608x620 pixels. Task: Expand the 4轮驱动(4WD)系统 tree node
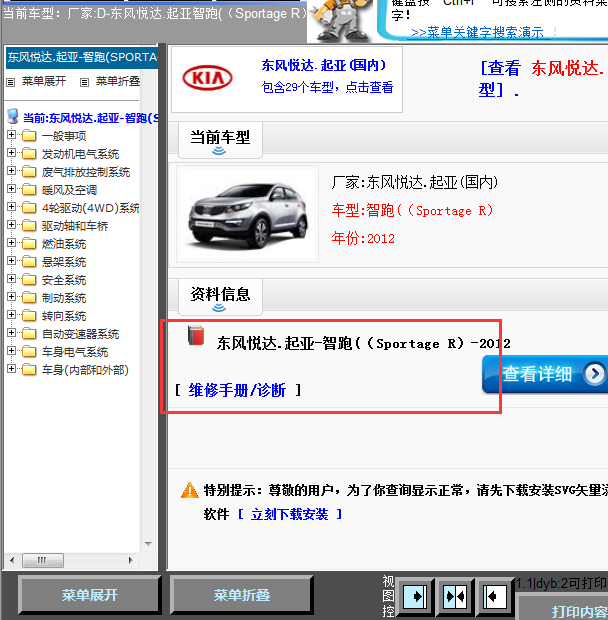click(11, 207)
